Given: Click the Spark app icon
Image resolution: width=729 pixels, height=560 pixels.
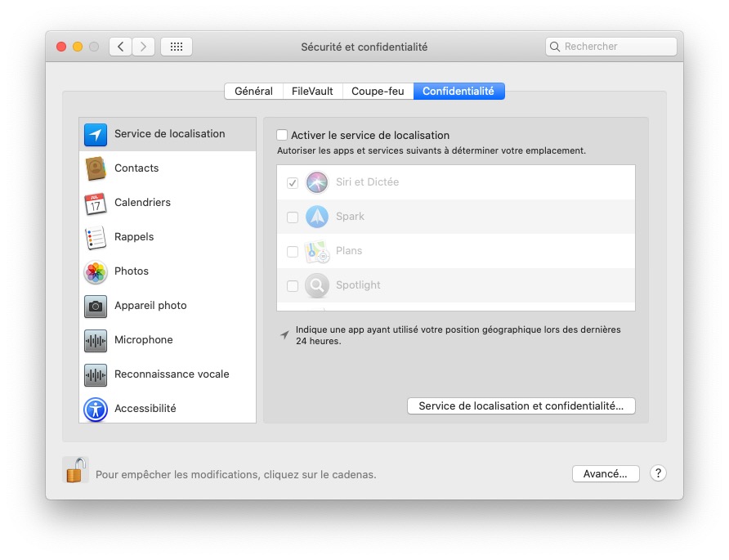Looking at the screenshot, I should (x=317, y=217).
